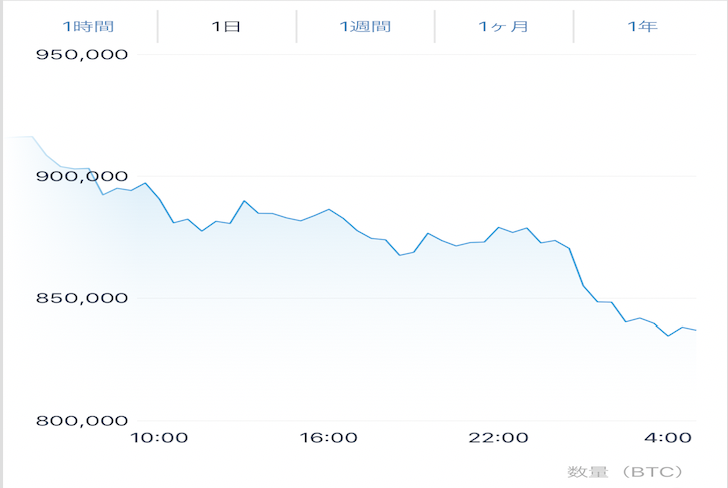Click the chart line's right endpoint
Viewport: 728px width, 488px height.
point(696,330)
